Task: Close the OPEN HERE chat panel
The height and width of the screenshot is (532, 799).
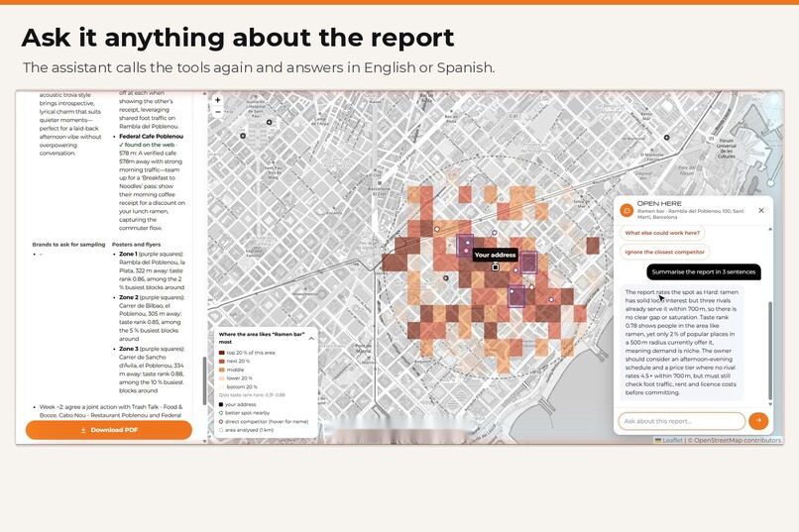Action: coord(761,210)
